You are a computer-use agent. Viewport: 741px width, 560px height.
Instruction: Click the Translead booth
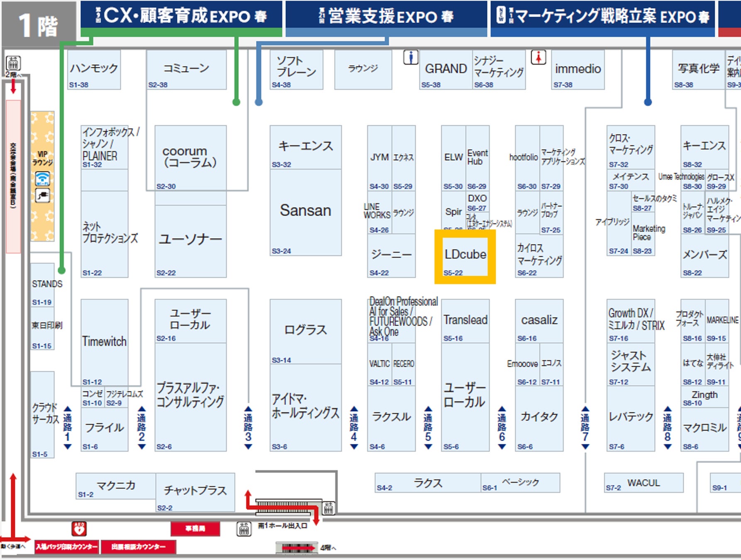click(465, 321)
